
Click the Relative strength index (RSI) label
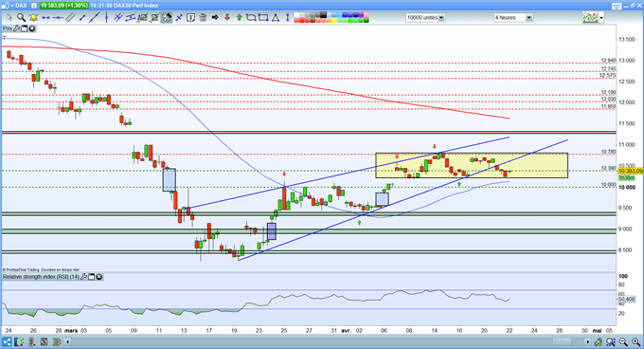click(41, 277)
